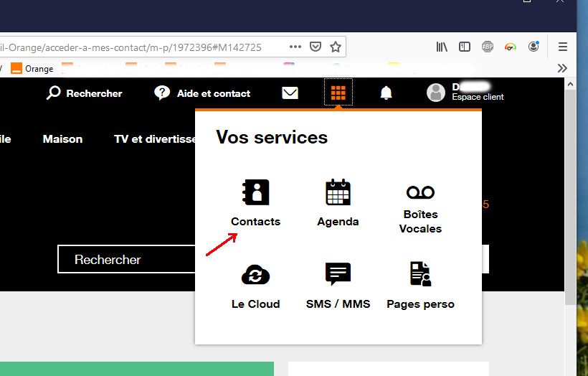Viewport: 588px width, 376px height.
Task: Click in the Rechercher search field
Action: click(x=126, y=259)
